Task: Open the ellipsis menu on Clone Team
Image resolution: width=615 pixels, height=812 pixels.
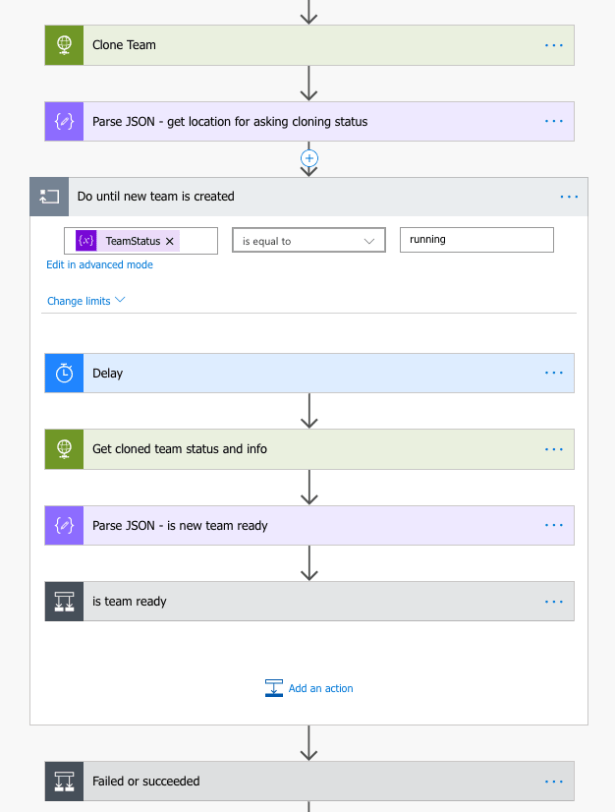Action: 554,44
